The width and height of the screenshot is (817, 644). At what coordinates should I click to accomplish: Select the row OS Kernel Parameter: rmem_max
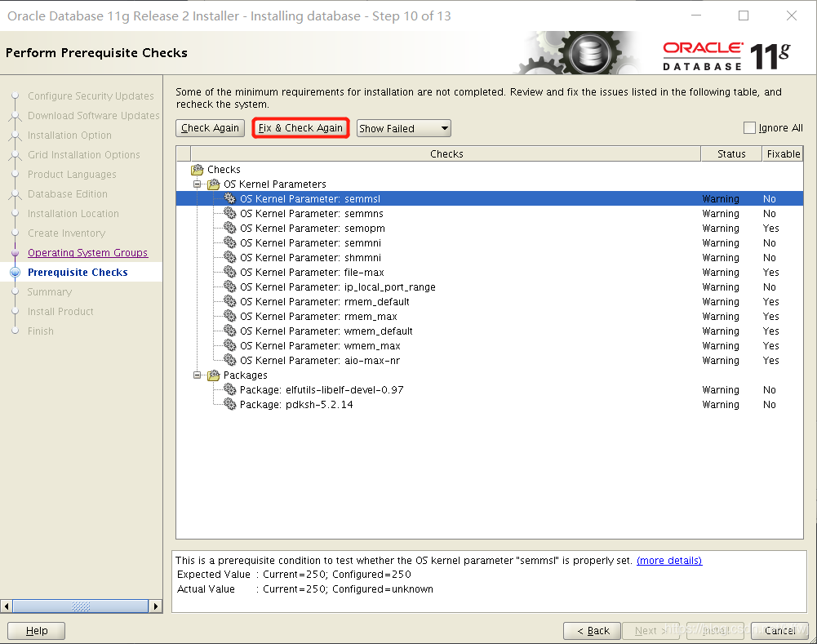(490, 316)
